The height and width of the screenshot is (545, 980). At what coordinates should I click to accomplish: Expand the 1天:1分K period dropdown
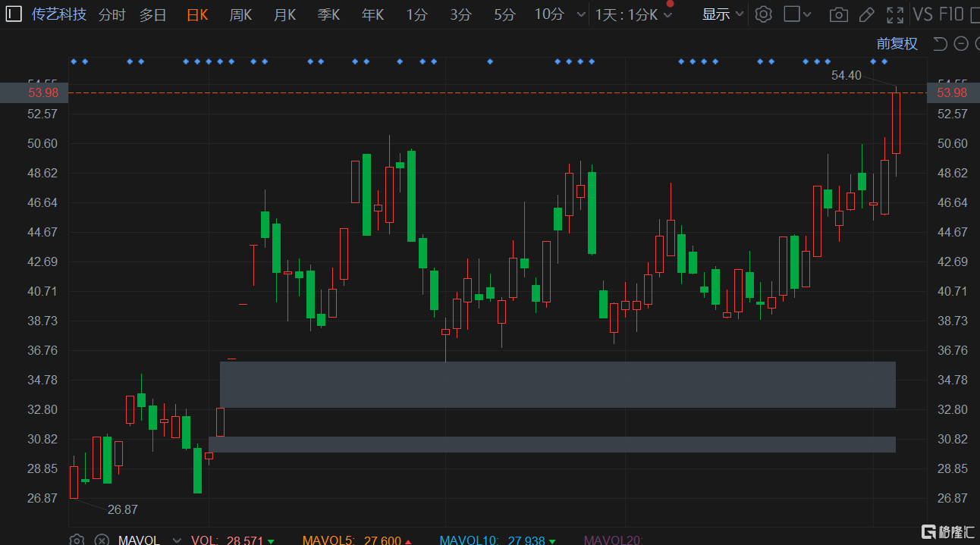[x=633, y=14]
